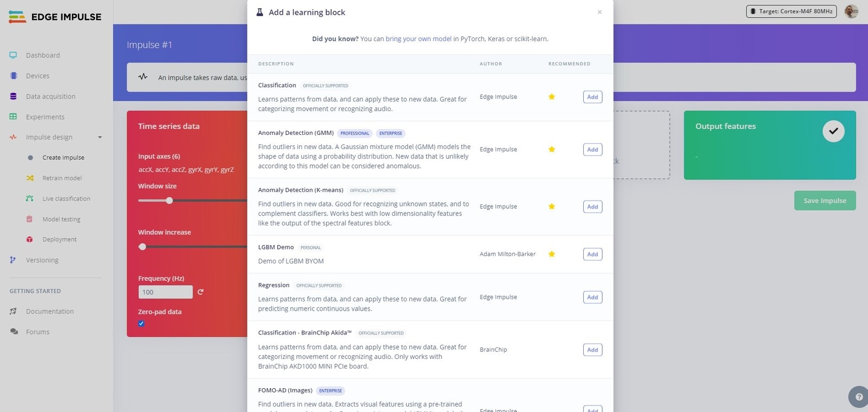
Task: Click the Deployment box icon
Action: [30, 239]
